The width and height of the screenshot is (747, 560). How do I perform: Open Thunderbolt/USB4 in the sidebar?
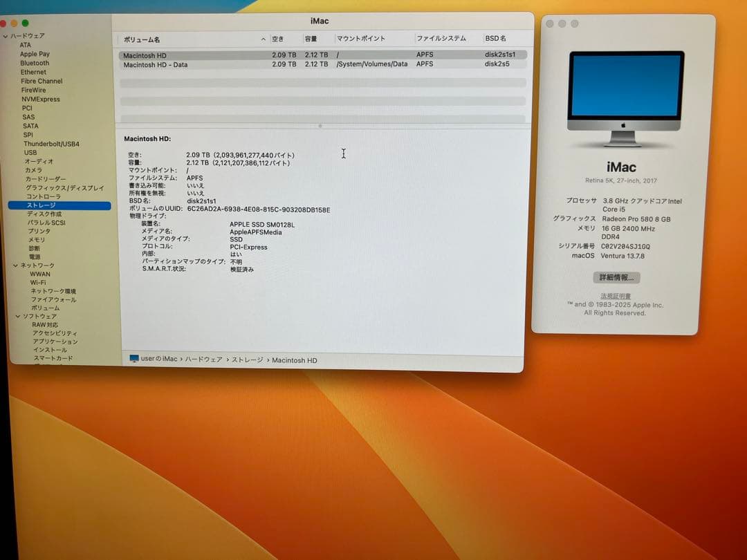(51, 144)
